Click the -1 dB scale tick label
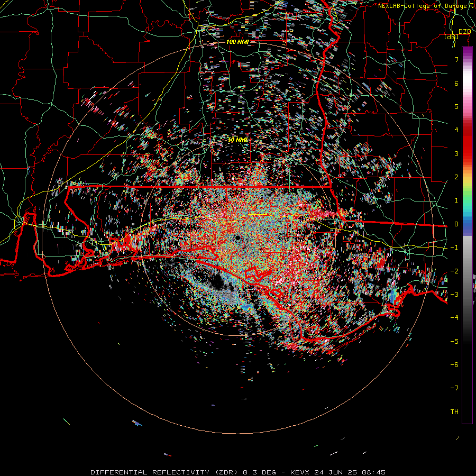The width and height of the screenshot is (476, 476). click(x=454, y=248)
